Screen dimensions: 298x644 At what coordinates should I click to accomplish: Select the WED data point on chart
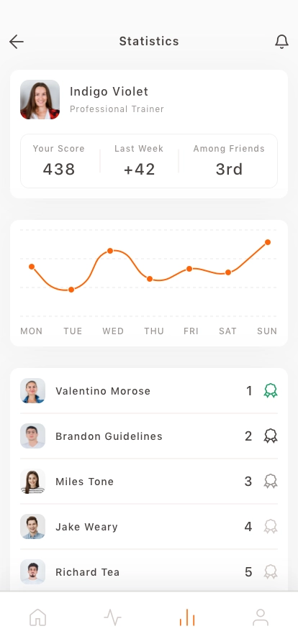pyautogui.click(x=110, y=251)
